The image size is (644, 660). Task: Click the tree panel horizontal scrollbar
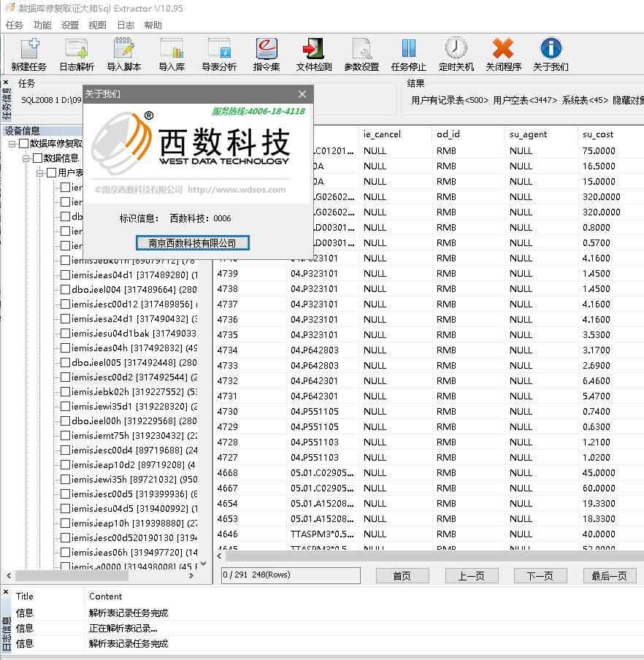point(72,575)
